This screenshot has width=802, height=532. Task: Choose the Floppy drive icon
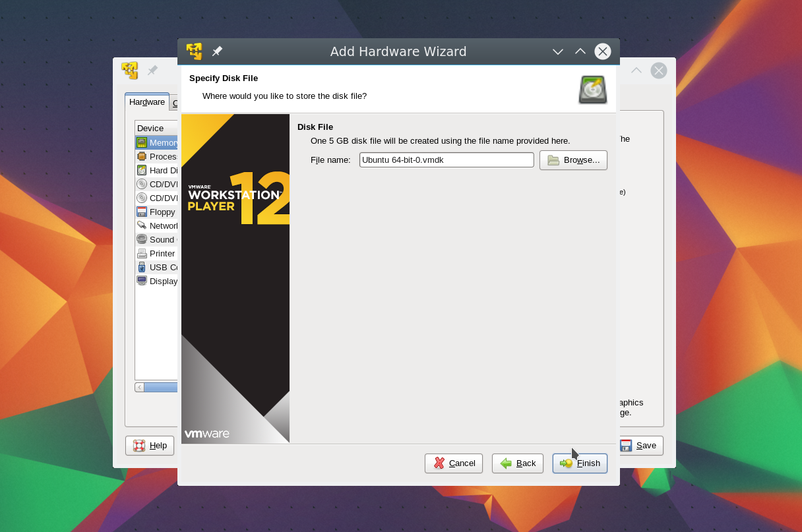click(x=142, y=212)
